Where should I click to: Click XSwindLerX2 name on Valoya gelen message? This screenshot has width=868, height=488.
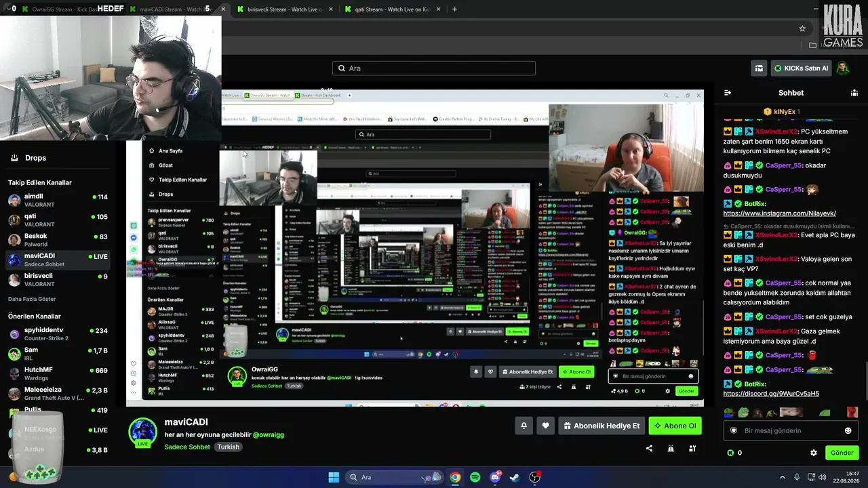(x=776, y=259)
